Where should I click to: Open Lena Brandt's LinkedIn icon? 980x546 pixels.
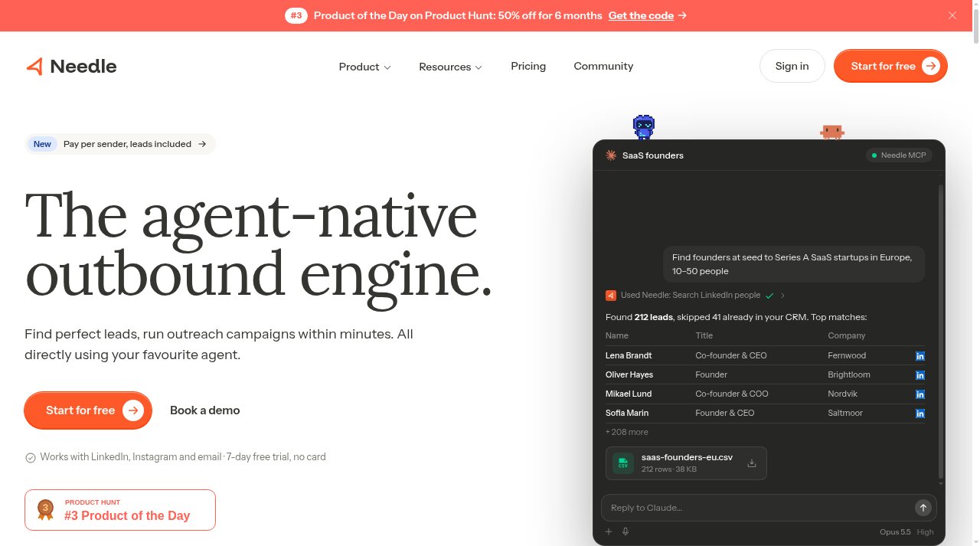[920, 356]
